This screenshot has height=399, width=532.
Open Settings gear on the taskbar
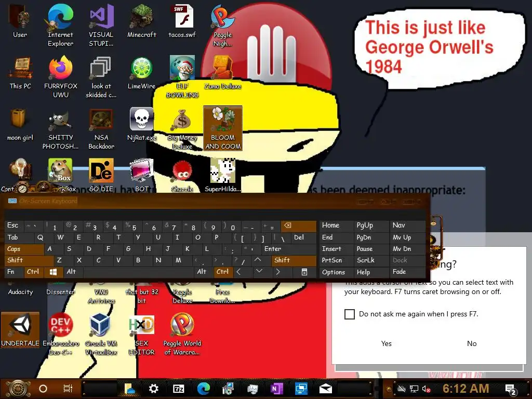point(154,389)
